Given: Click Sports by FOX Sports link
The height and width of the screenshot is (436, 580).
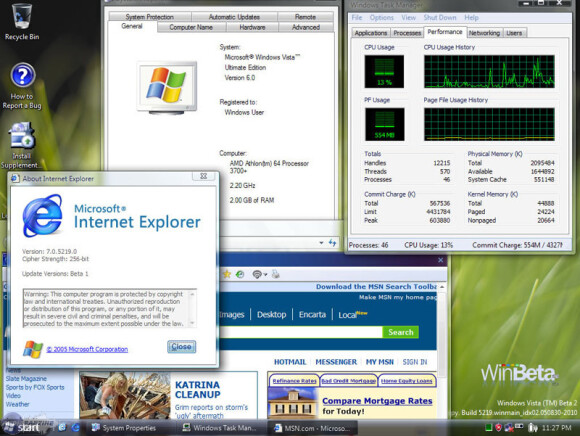Looking at the screenshot, I should tap(35, 387).
